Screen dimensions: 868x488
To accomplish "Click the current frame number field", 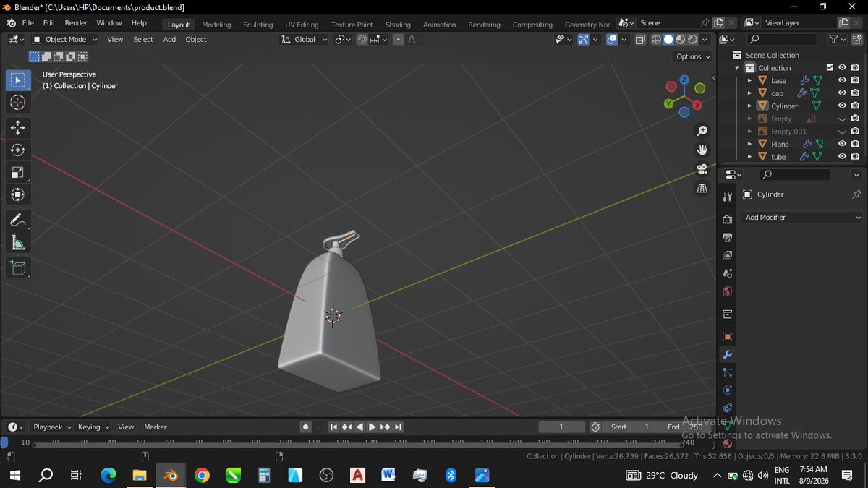I will point(561,427).
